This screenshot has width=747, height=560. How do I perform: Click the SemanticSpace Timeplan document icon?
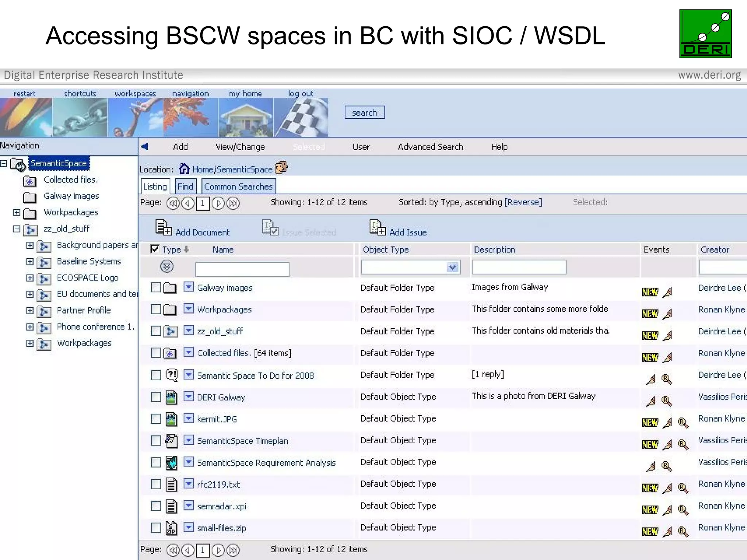(x=171, y=441)
